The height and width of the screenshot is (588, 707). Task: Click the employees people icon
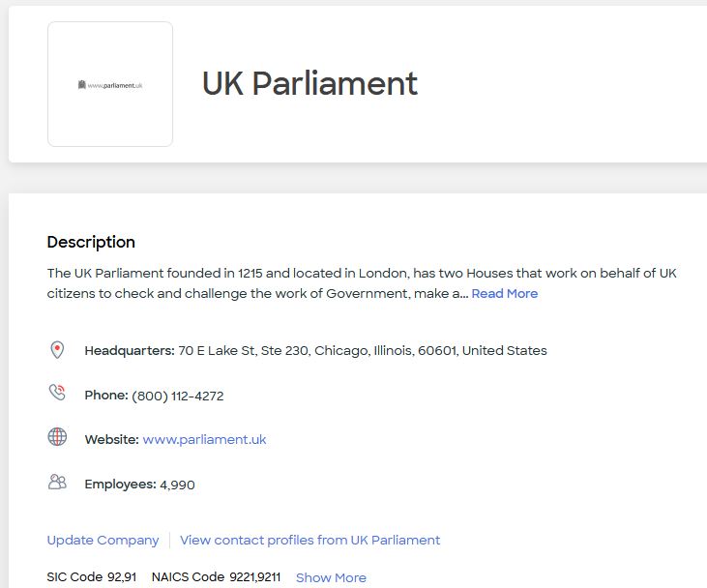[57, 482]
